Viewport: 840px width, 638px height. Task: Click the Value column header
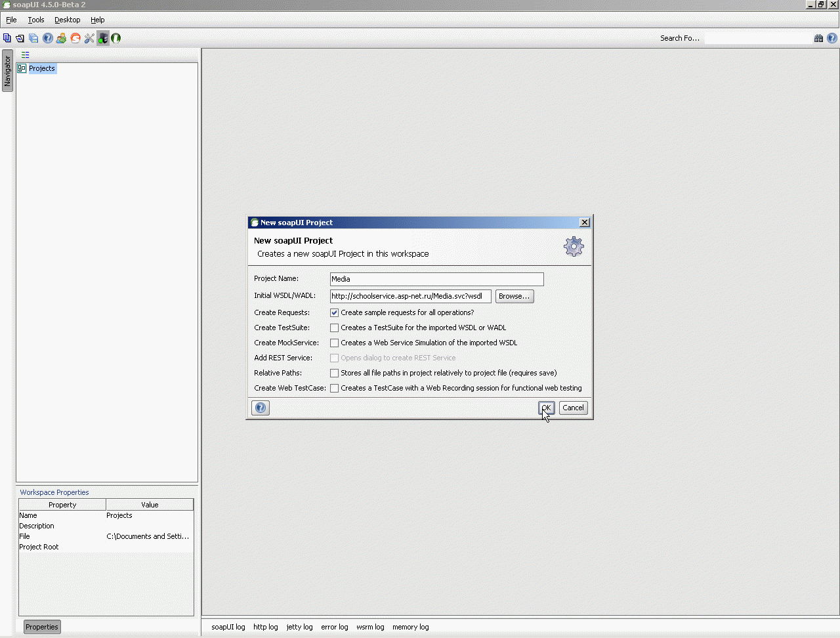tap(150, 505)
